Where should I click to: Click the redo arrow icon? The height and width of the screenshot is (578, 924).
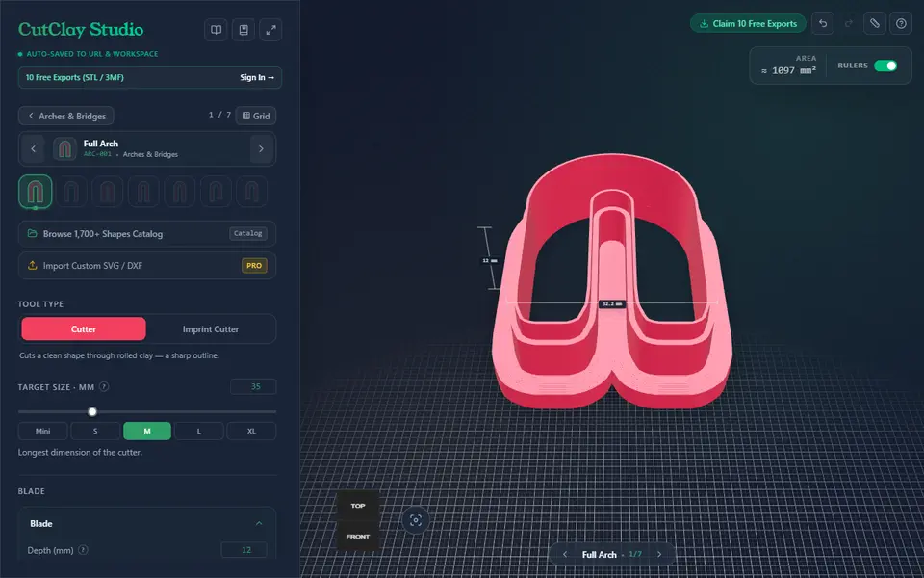[x=849, y=23]
